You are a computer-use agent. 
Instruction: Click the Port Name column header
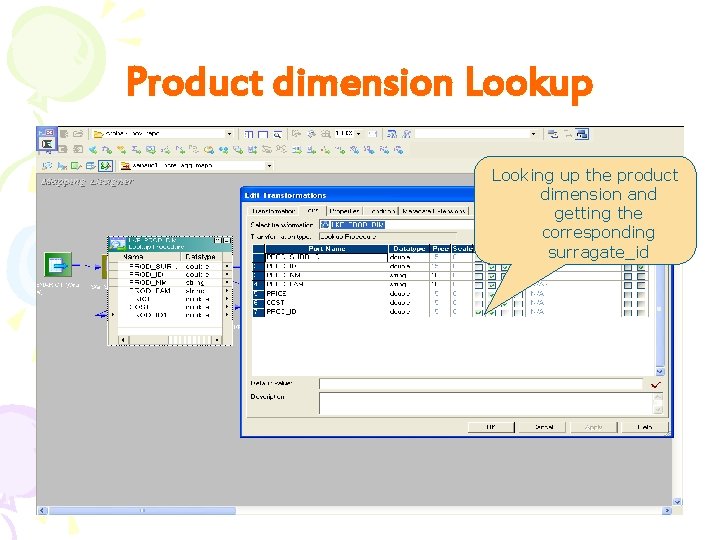click(326, 248)
